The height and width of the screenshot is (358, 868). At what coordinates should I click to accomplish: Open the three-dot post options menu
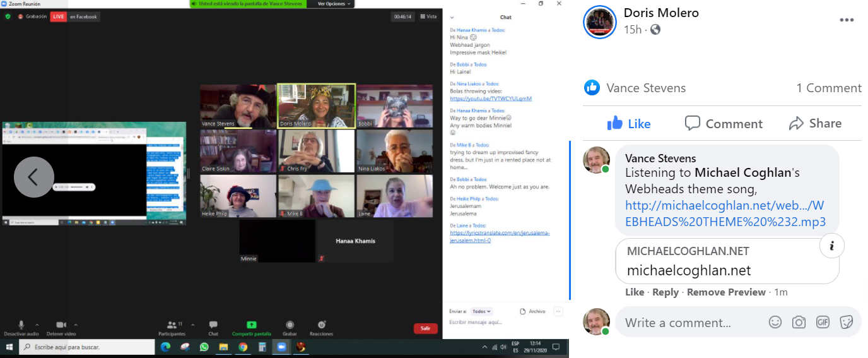pos(847,20)
